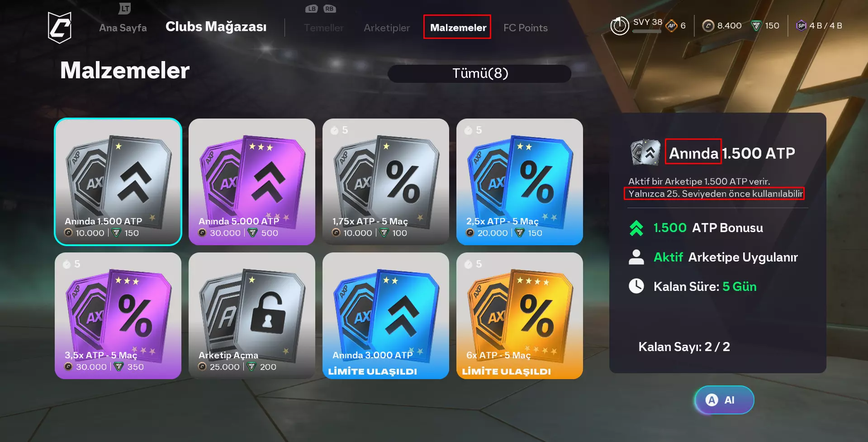The image size is (868, 442).
Task: Open the Tümü(8) filter selector
Action: click(479, 73)
